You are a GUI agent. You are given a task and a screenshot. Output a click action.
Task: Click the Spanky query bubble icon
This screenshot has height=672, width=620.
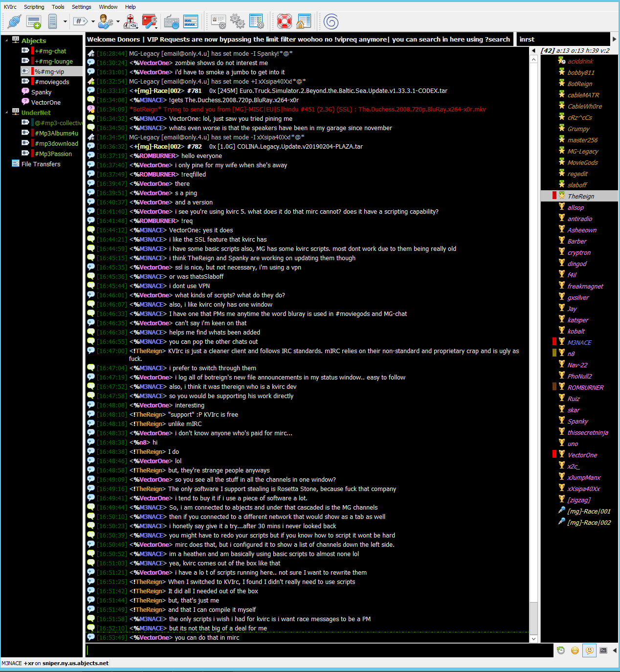25,91
